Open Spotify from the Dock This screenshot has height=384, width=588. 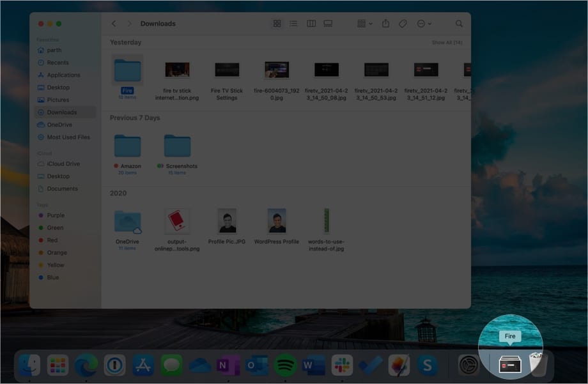[x=285, y=365]
